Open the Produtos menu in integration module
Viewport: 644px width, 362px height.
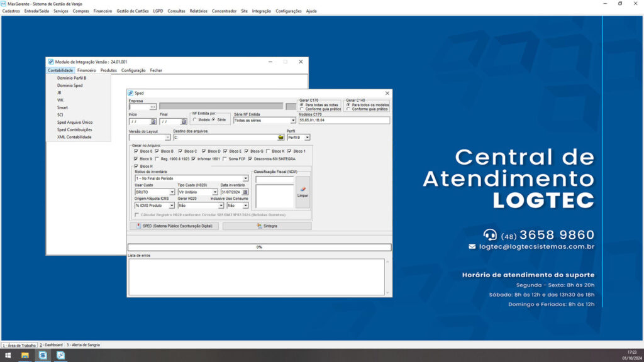(x=108, y=70)
